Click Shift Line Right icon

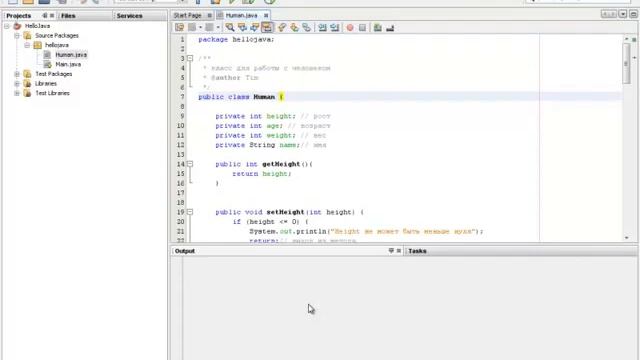click(335, 27)
